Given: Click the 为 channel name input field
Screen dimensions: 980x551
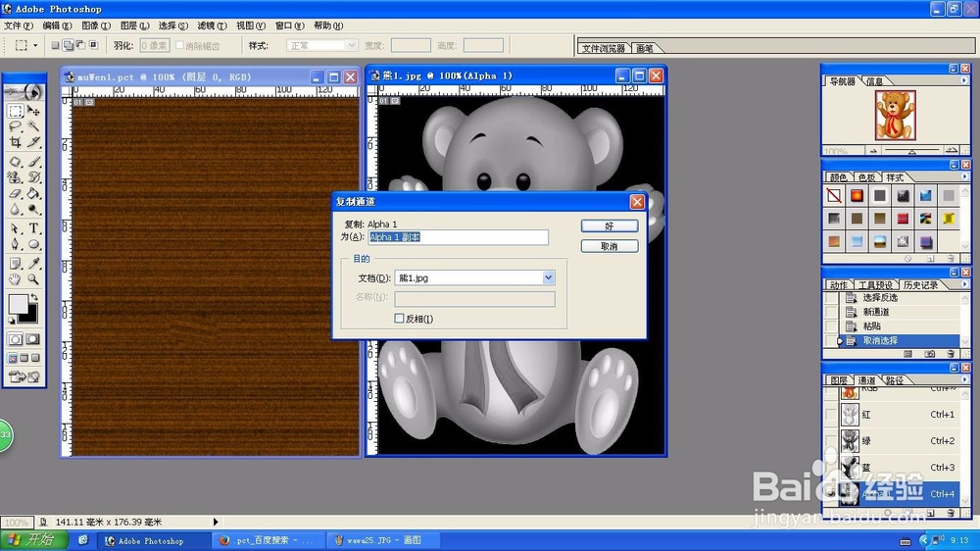Looking at the screenshot, I should [458, 237].
